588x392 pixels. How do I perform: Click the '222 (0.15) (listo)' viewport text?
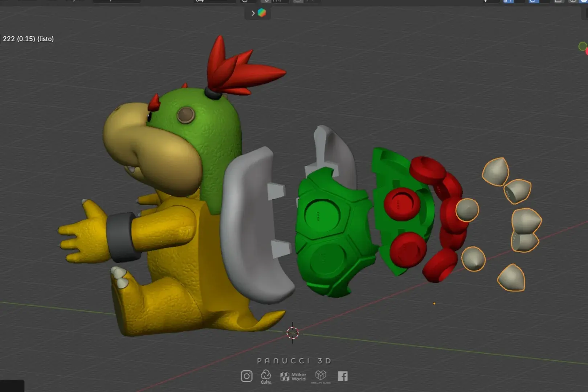click(28, 39)
